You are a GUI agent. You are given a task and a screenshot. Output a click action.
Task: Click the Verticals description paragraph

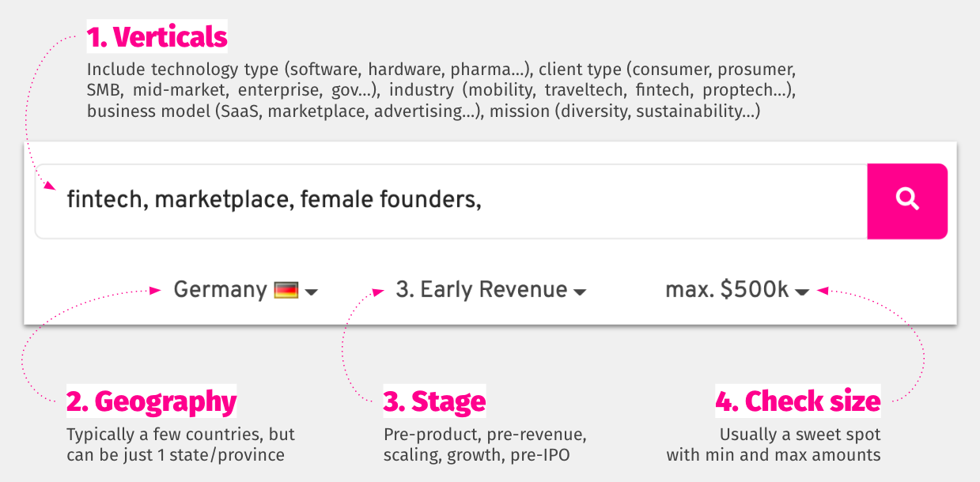click(x=441, y=90)
